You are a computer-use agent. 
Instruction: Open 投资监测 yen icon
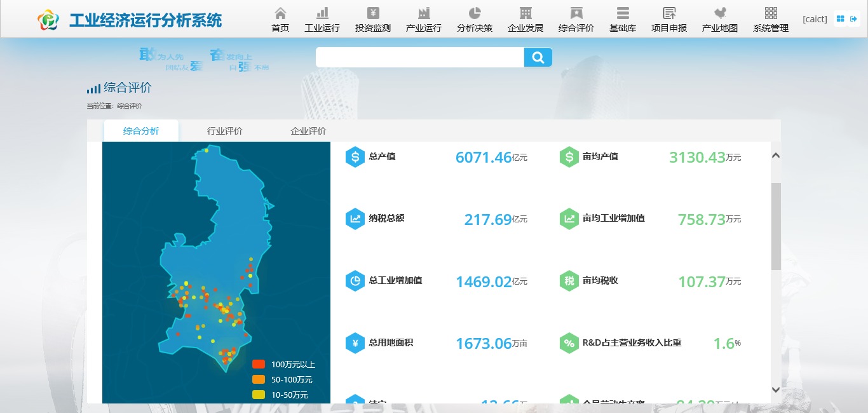pos(373,13)
